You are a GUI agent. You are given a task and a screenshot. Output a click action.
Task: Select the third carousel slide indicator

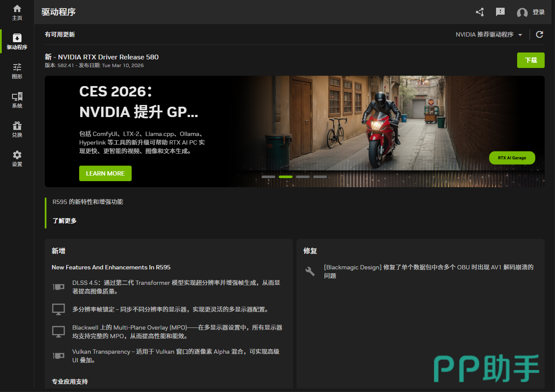click(x=303, y=177)
